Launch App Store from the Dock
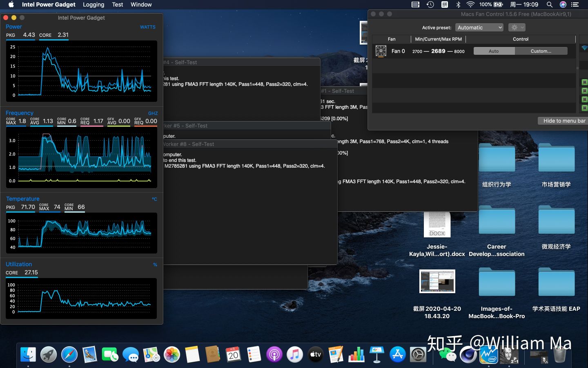The height and width of the screenshot is (368, 588). click(397, 355)
